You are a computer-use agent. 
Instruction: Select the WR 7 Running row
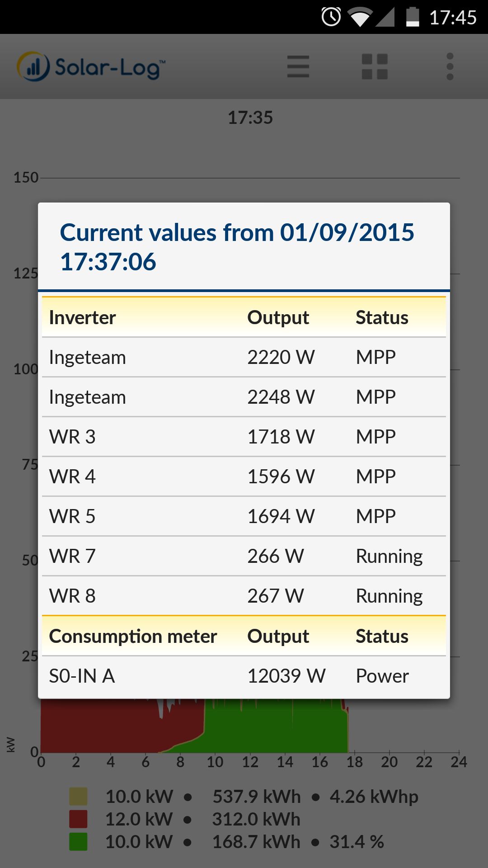tap(244, 556)
